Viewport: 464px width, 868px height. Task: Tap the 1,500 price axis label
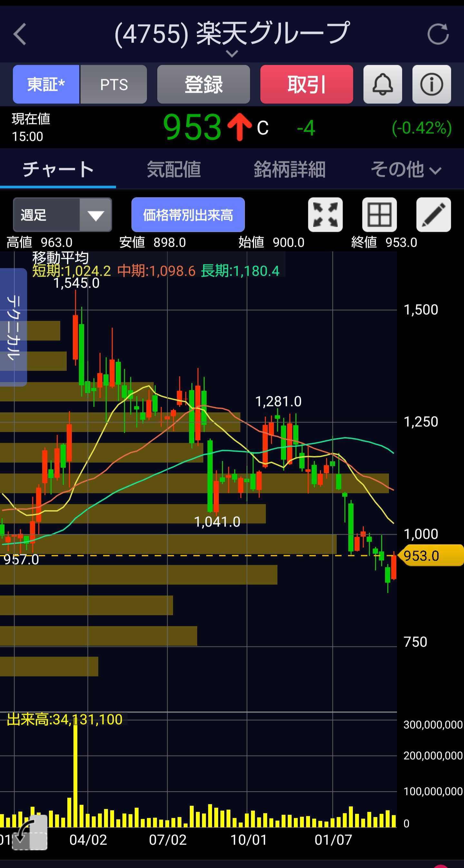click(421, 310)
